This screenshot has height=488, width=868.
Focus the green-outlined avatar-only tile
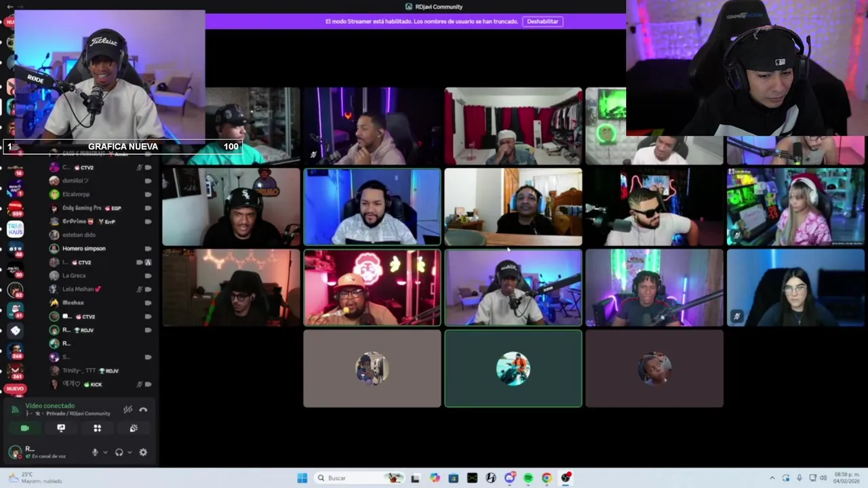[x=513, y=369]
